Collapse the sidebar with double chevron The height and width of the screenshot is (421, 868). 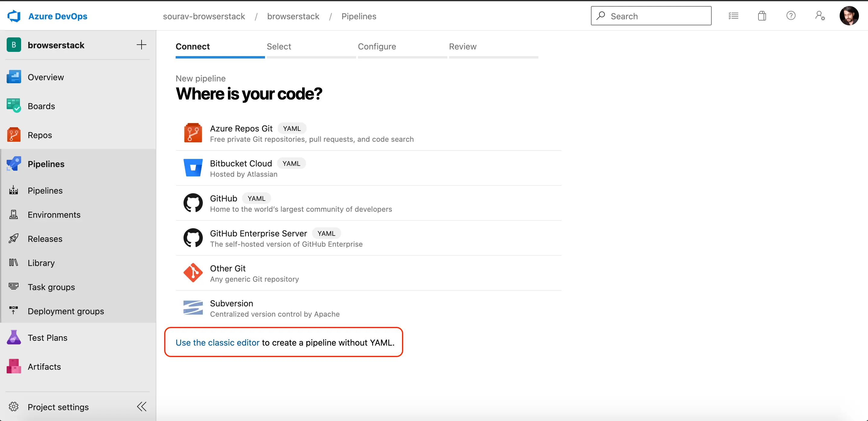click(142, 407)
